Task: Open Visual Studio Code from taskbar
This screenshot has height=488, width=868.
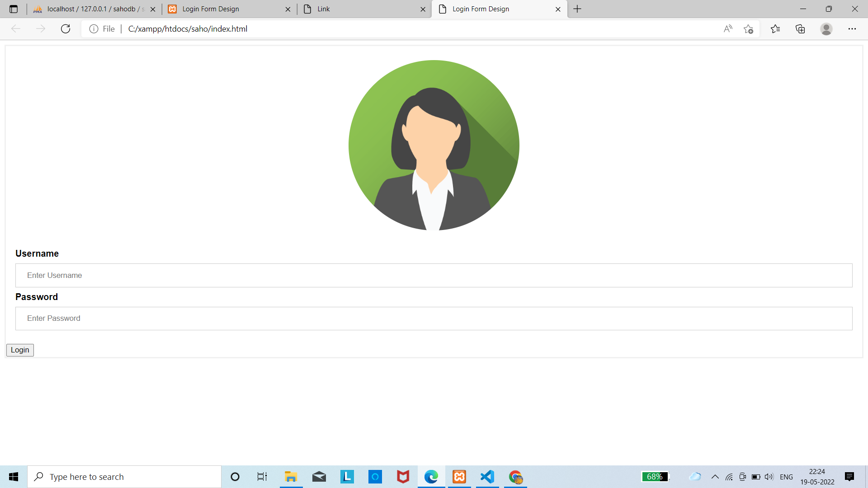Action: coord(487,477)
